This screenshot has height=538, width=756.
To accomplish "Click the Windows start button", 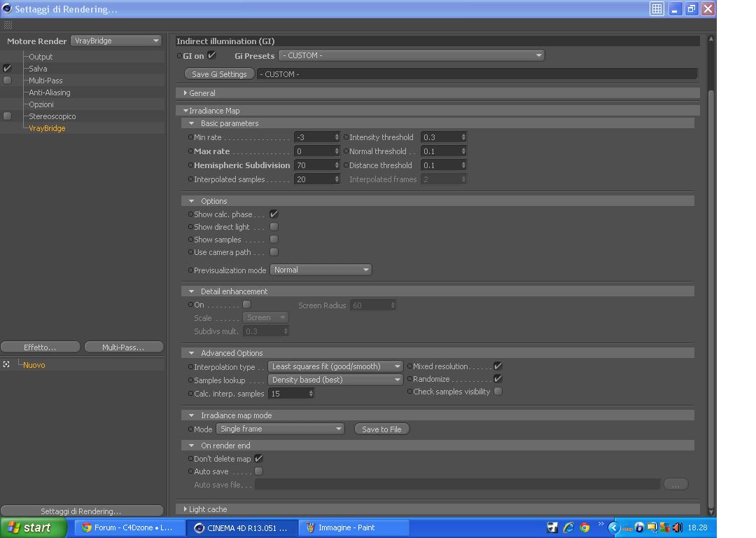I will [34, 528].
